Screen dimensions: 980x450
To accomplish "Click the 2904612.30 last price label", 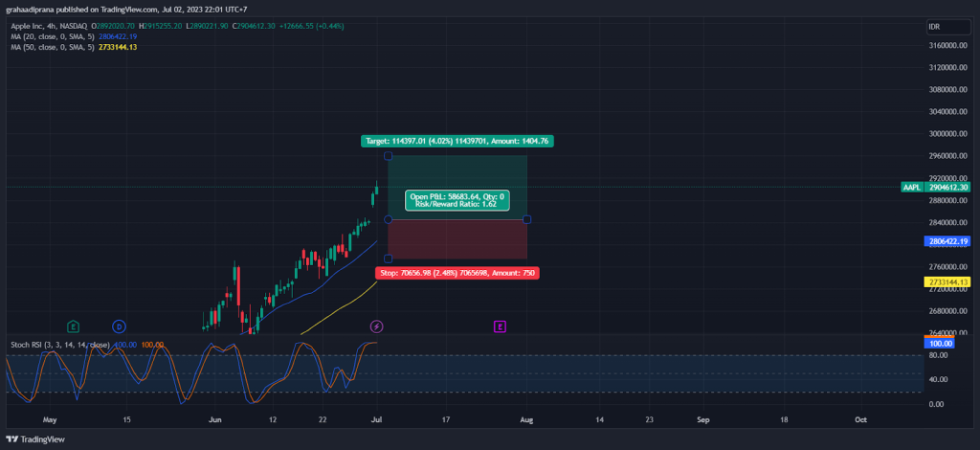I will tap(948, 187).
